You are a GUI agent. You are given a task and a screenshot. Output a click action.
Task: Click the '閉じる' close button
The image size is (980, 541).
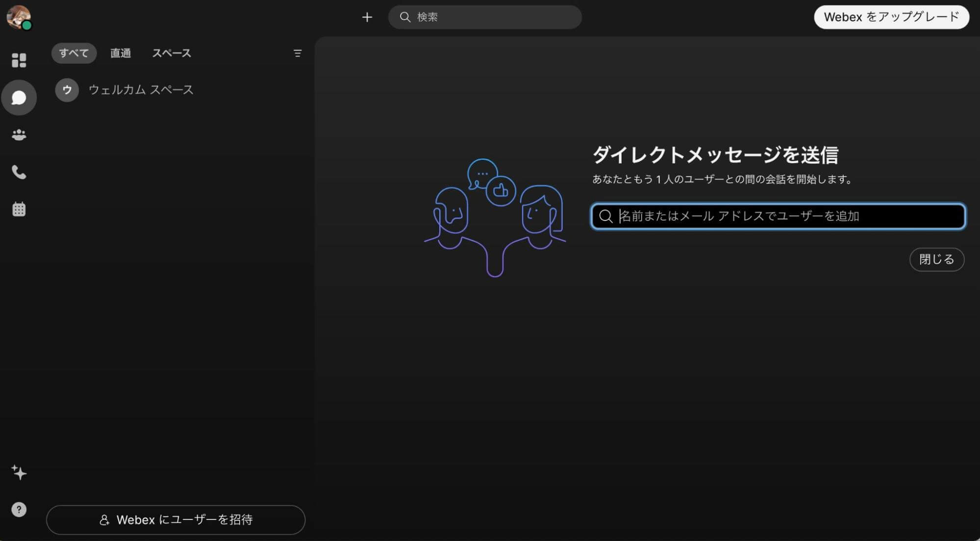tap(936, 259)
